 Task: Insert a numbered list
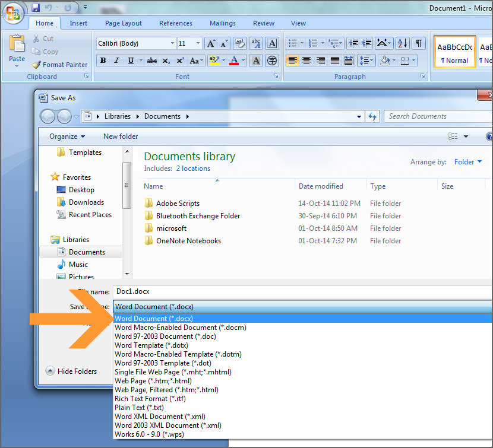click(313, 43)
